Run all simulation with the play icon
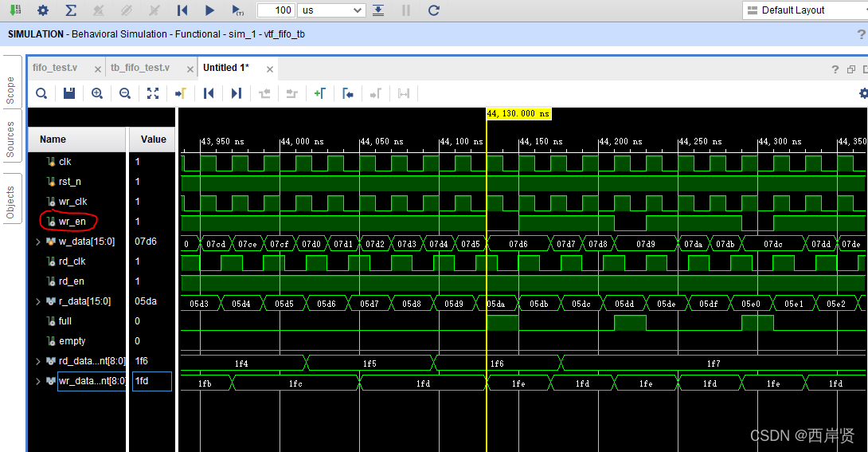 tap(209, 10)
